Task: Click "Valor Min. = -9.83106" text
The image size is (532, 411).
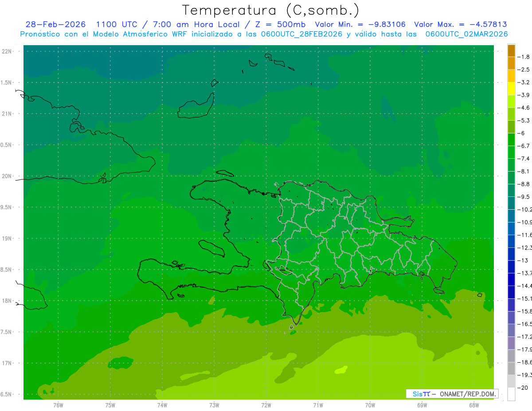Action: pos(360,24)
